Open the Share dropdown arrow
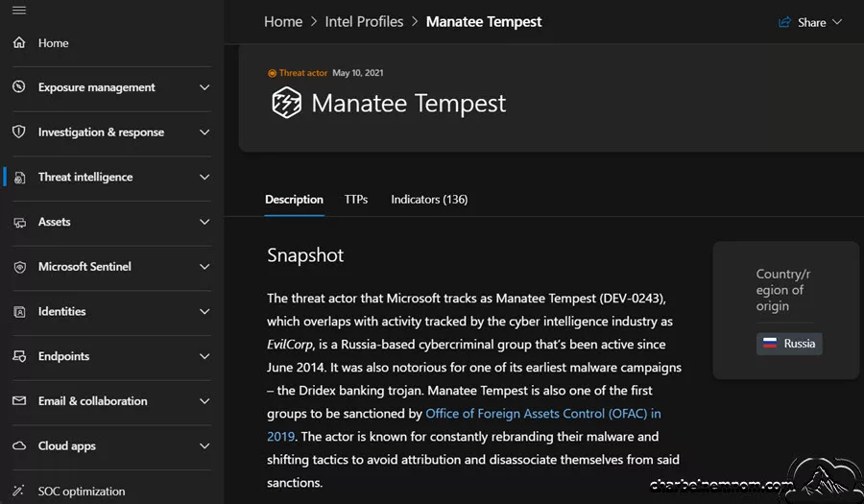 click(837, 22)
